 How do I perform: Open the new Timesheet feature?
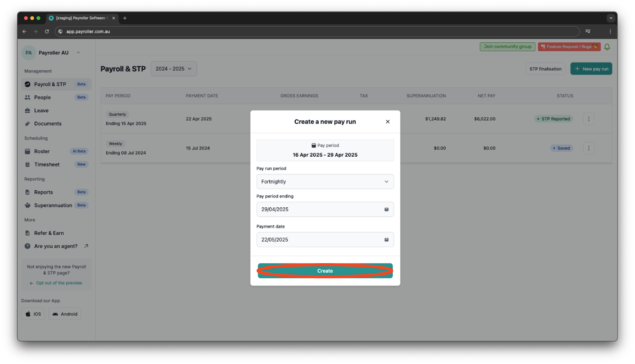46,164
